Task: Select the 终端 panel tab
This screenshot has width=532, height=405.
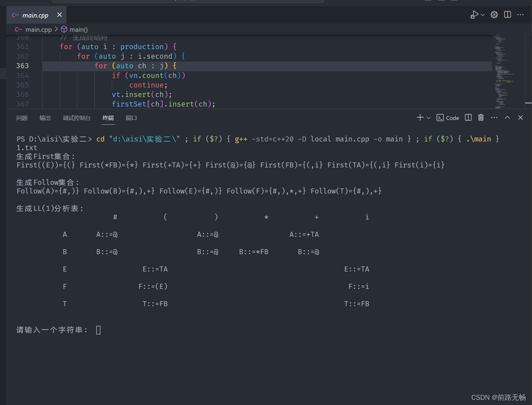Action: point(108,118)
